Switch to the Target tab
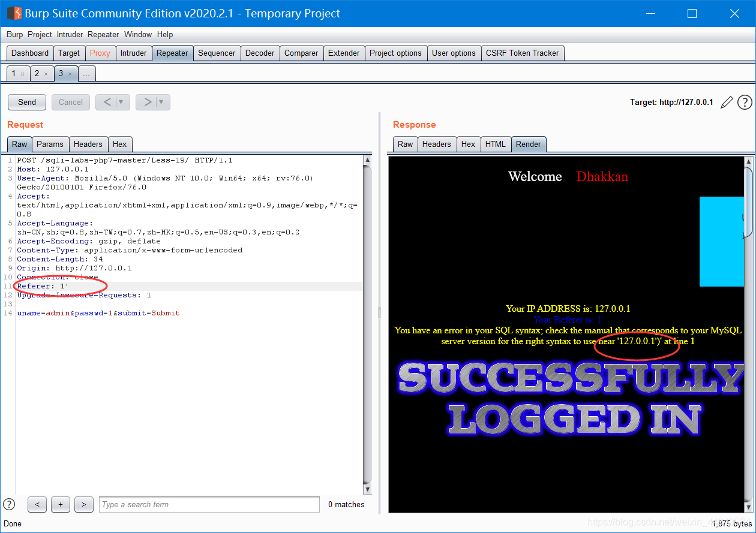This screenshot has height=533, width=756. (69, 53)
